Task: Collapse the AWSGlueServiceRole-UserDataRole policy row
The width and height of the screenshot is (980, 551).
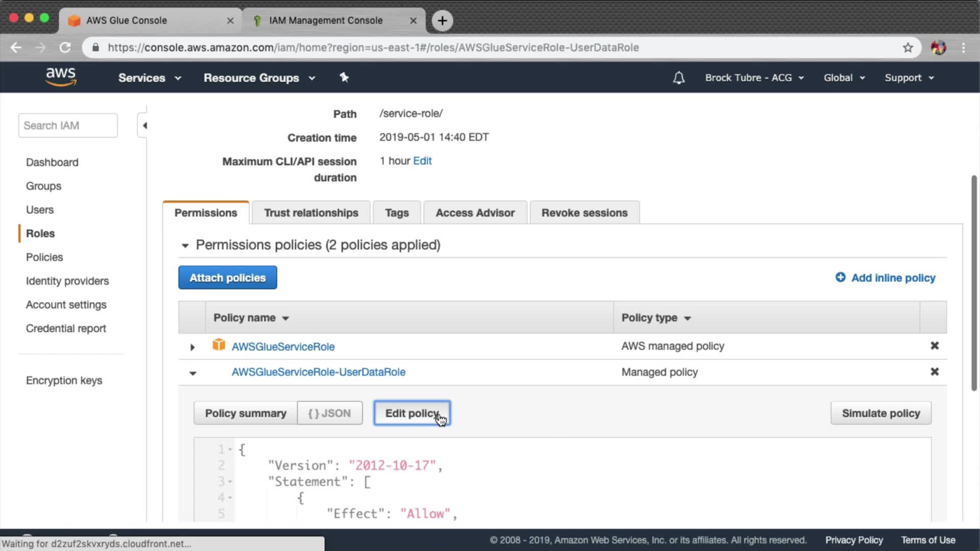Action: (x=192, y=373)
